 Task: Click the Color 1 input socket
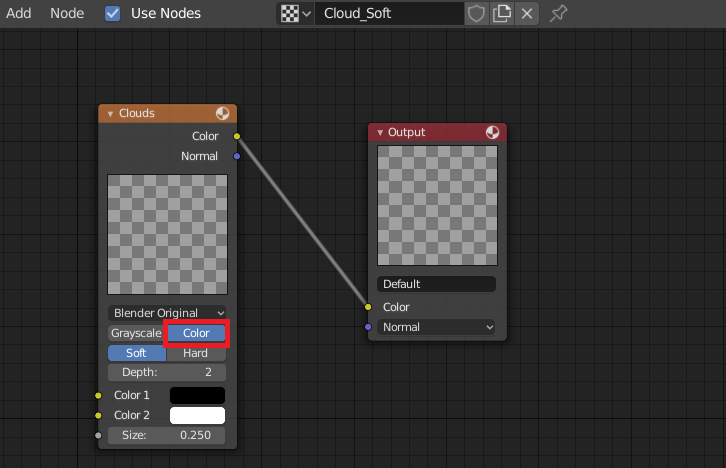pyautogui.click(x=98, y=395)
